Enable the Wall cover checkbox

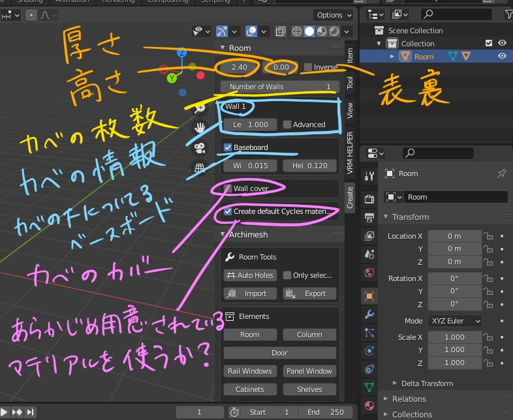(x=228, y=188)
